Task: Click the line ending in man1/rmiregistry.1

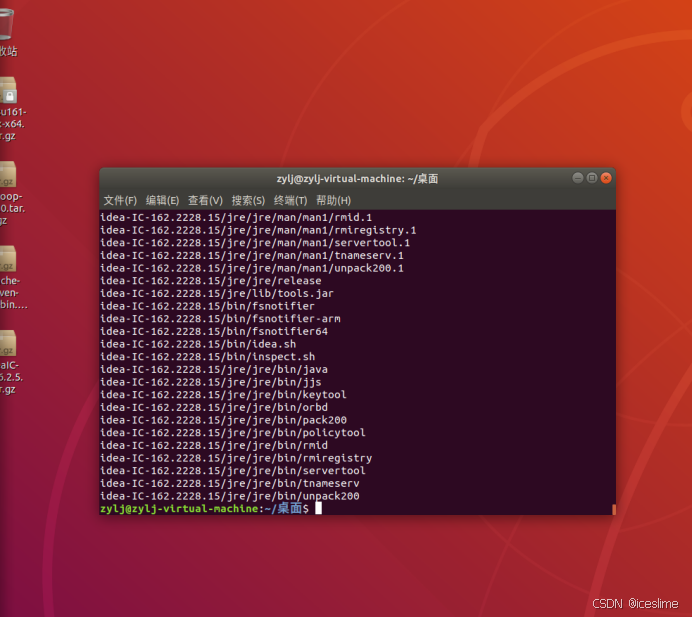Action: [258, 230]
